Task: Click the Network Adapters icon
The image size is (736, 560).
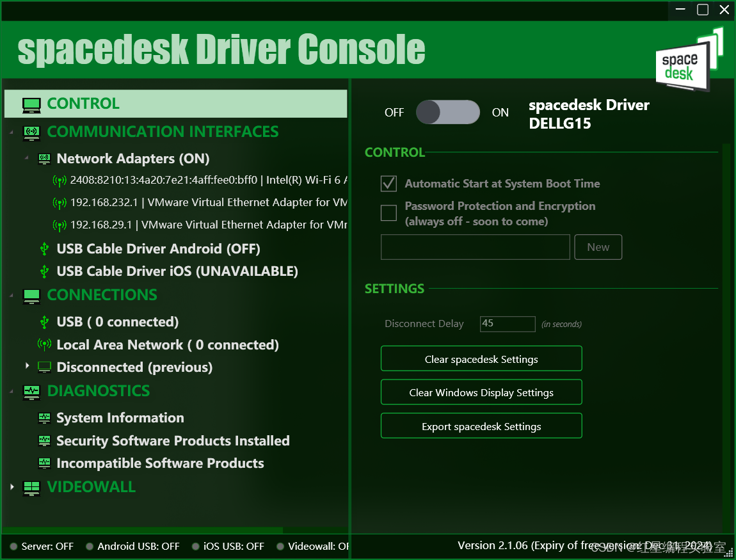Action: point(45,159)
